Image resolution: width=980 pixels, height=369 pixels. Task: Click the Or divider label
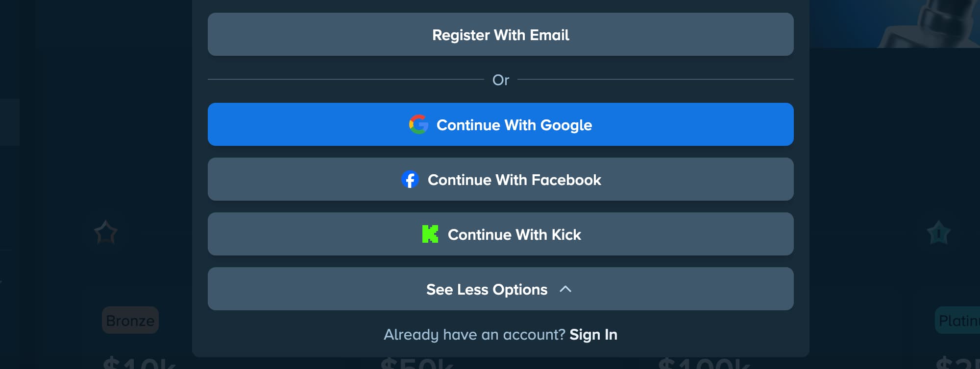point(500,80)
